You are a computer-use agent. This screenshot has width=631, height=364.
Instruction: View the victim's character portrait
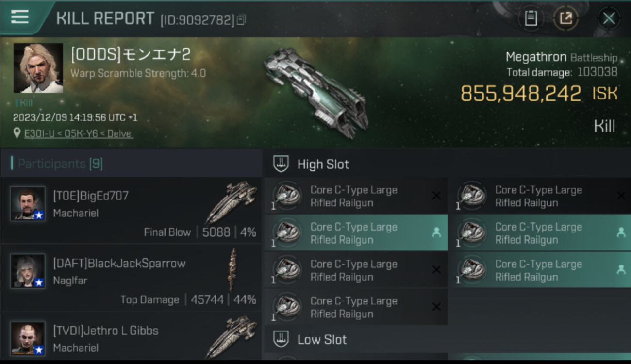[38, 68]
